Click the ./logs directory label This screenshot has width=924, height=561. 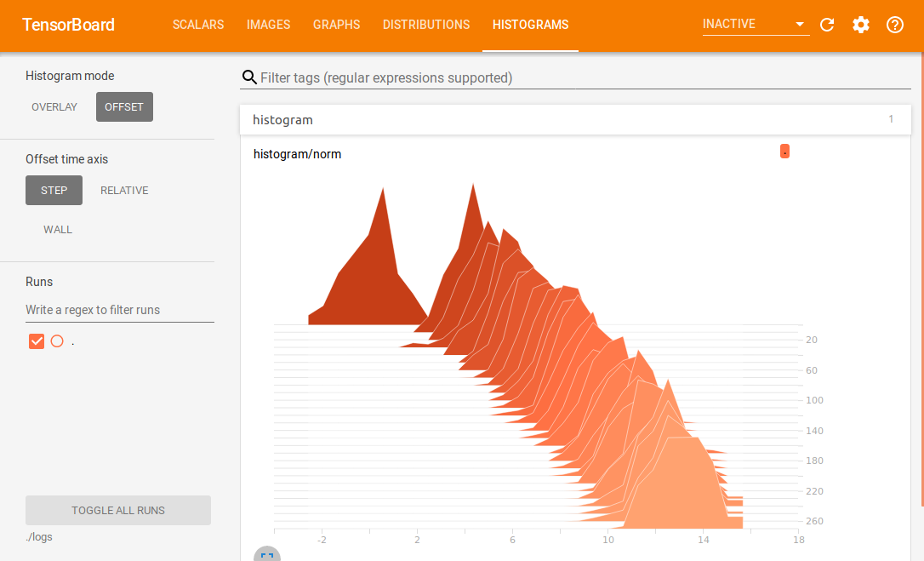[x=39, y=537]
